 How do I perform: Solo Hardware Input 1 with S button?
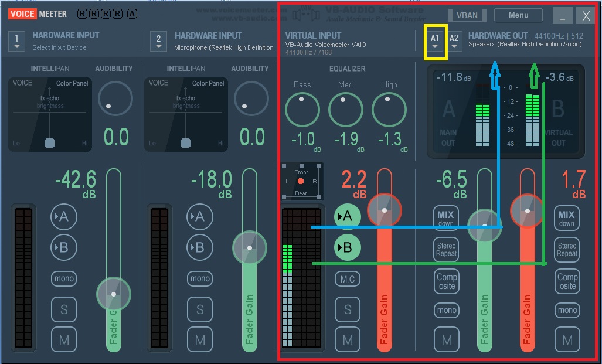click(x=64, y=309)
